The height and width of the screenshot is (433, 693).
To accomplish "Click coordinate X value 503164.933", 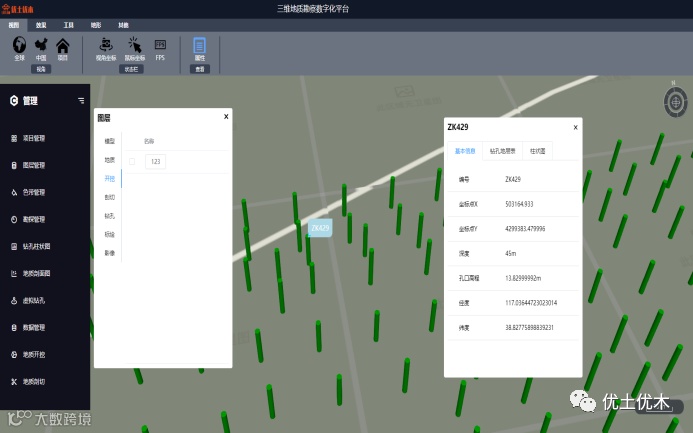I will pyautogui.click(x=519, y=204).
